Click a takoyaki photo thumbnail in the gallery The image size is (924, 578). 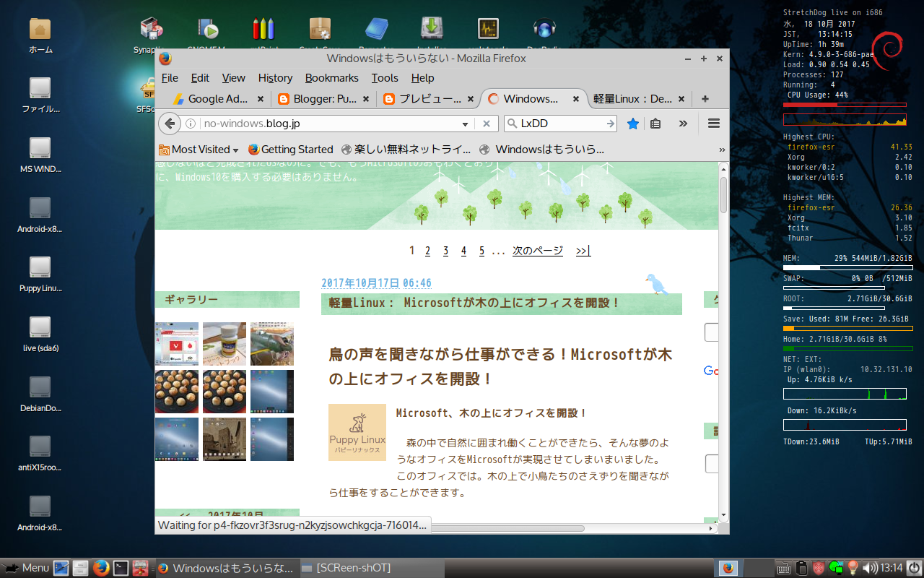(176, 391)
